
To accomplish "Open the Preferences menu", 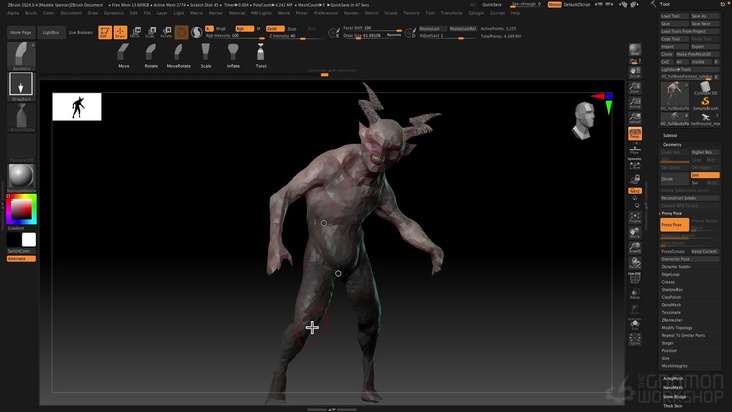I will pyautogui.click(x=326, y=13).
